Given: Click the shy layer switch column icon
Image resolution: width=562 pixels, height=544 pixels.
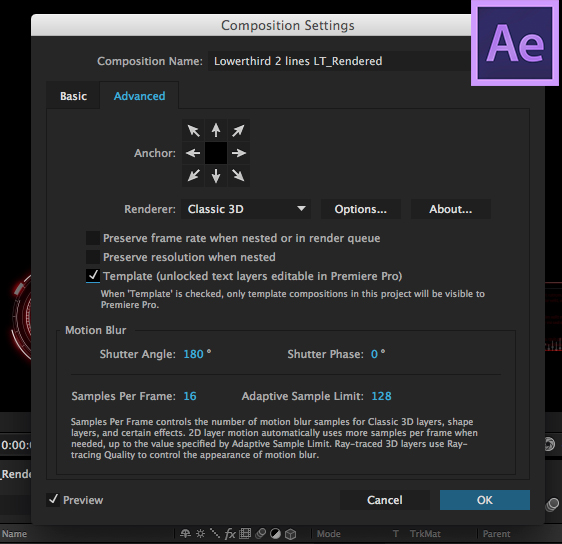Looking at the screenshot, I should coord(185,534).
